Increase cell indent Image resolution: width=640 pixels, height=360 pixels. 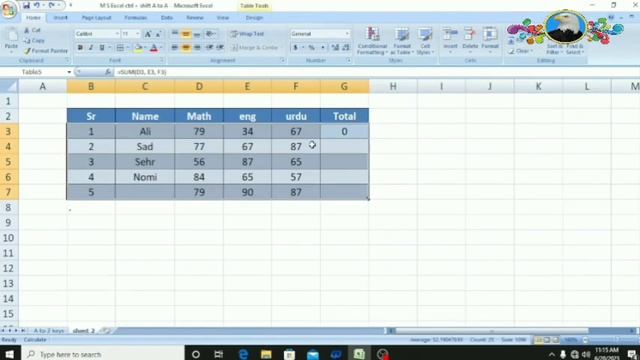pos(220,48)
